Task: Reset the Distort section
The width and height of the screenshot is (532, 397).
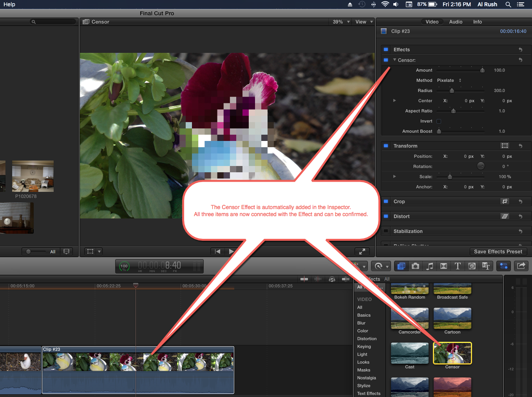Action: point(520,217)
